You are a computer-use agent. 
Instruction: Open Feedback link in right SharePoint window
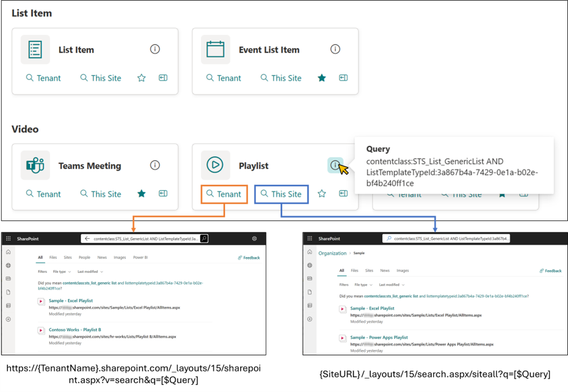click(551, 271)
